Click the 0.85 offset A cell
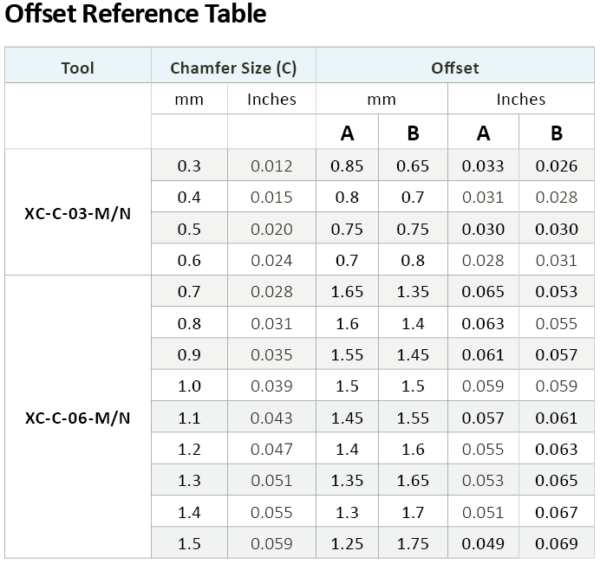The height and width of the screenshot is (564, 600). (347, 166)
